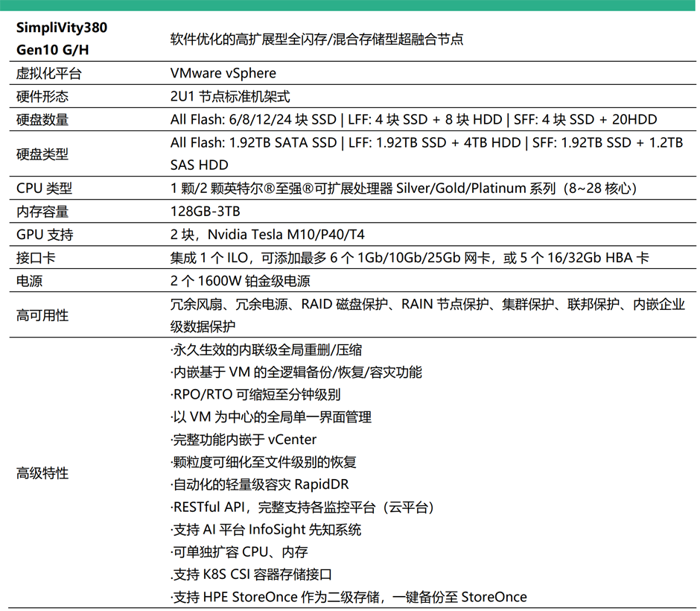Screen dimensions: 700x611
Task: Click the '高可用性' row label
Action: tap(42, 316)
